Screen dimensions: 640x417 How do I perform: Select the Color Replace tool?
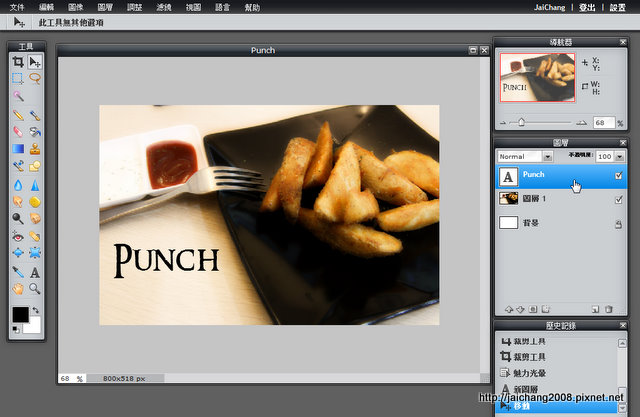(18, 166)
